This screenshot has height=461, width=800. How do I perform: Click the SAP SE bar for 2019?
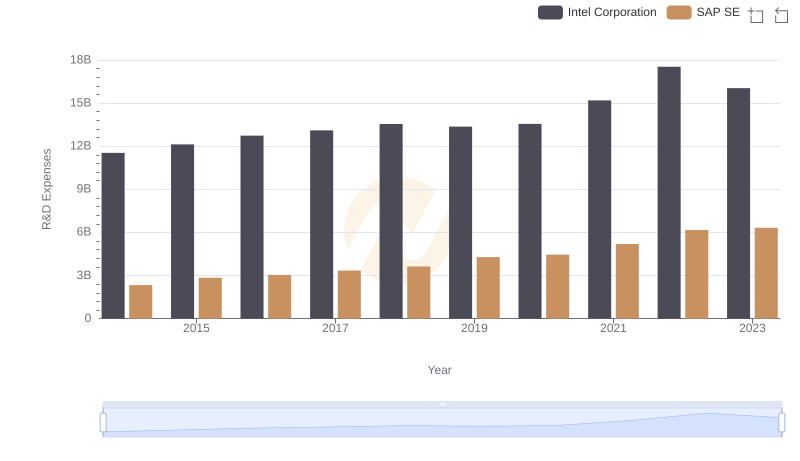click(488, 288)
